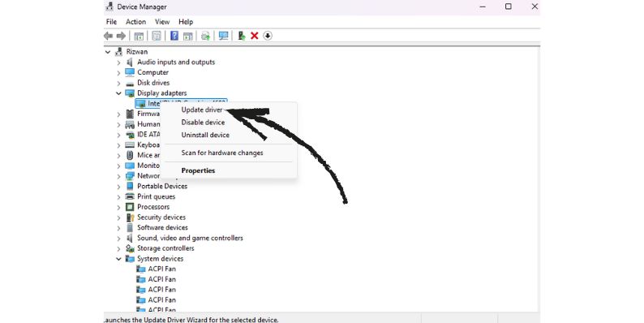The height and width of the screenshot is (323, 644).
Task: Select the Human Interface Devices icon
Action: pos(130,124)
